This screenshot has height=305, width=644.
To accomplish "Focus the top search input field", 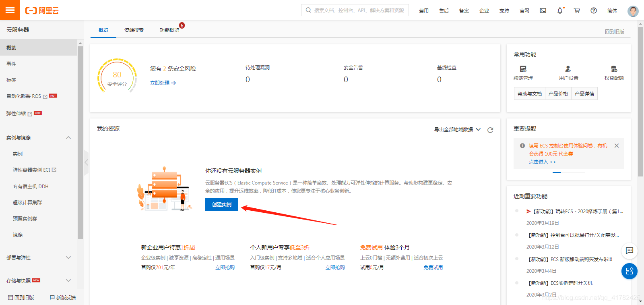I will (x=355, y=10).
